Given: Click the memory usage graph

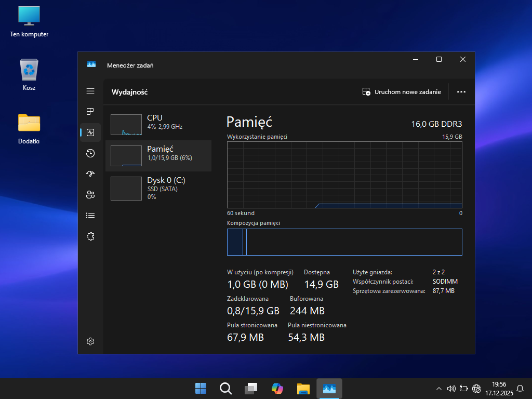Looking at the screenshot, I should (344, 175).
